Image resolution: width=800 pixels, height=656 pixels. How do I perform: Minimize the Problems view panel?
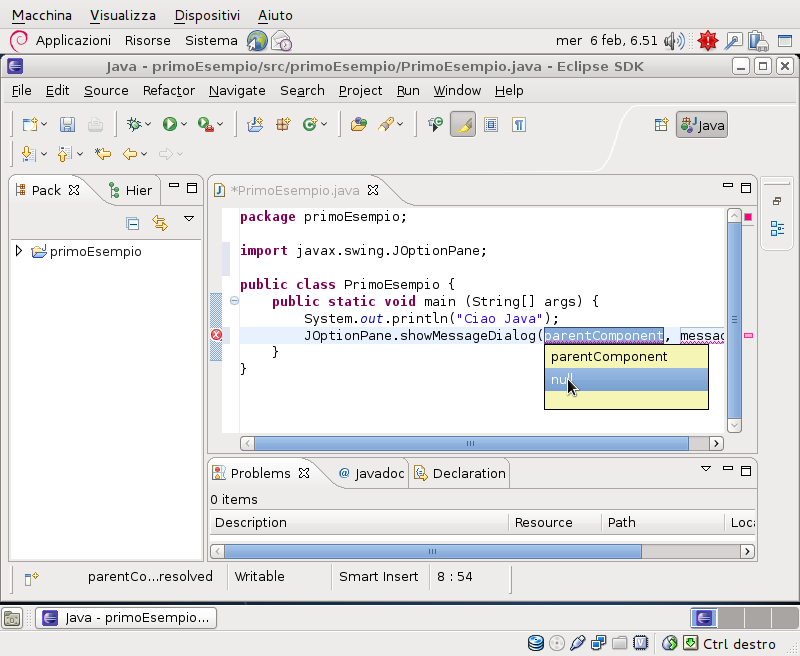click(728, 468)
